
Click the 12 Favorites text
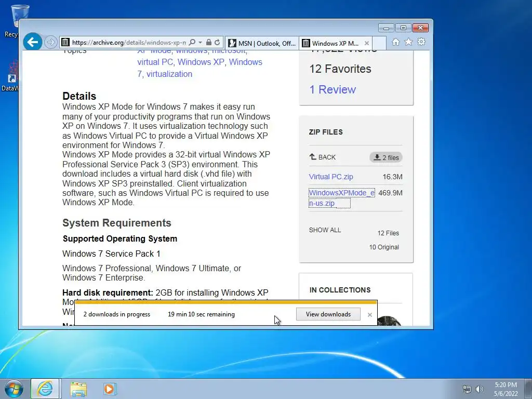(x=340, y=69)
